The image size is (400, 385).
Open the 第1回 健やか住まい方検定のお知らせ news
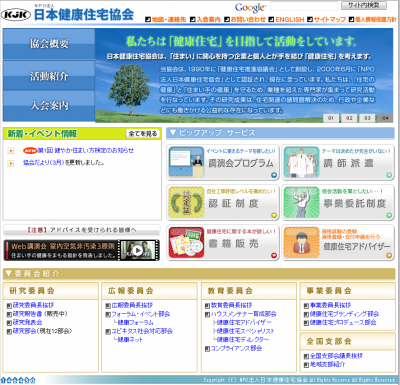point(85,151)
